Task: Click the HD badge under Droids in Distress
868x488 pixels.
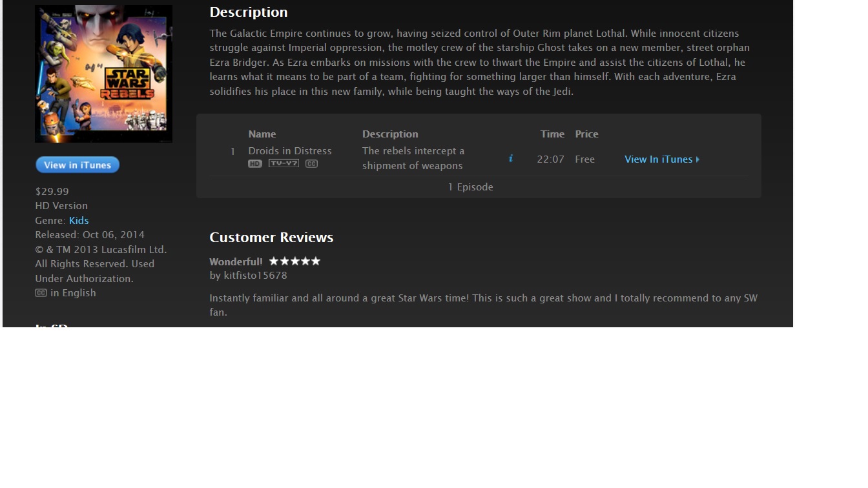Action: point(255,164)
